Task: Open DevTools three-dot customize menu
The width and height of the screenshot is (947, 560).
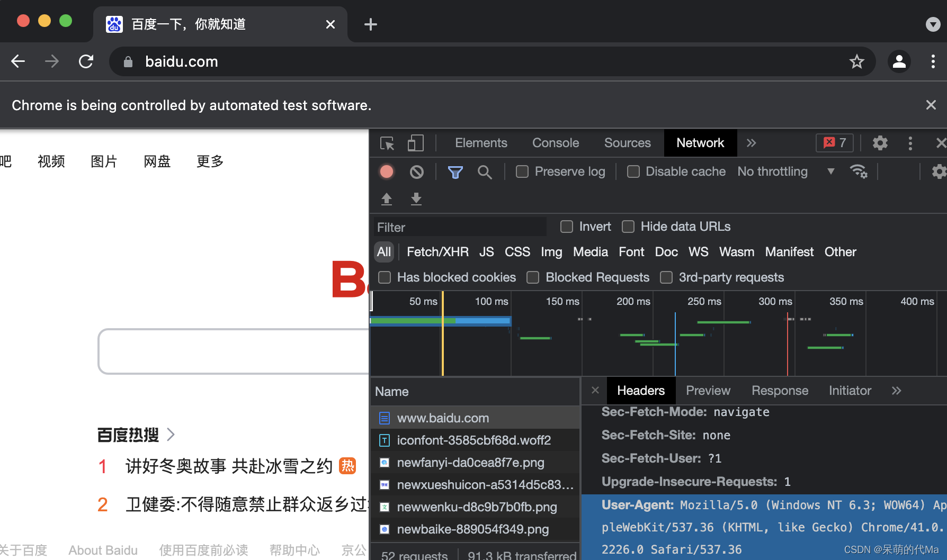Action: [910, 143]
